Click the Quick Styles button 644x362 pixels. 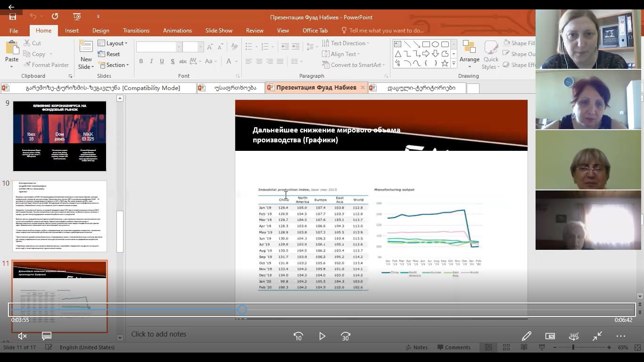tap(491, 55)
